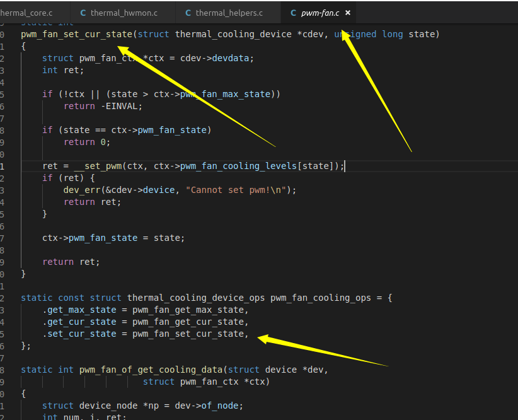Click pwm_fan_get_cur_state in the ops struct
Viewport: 518px width, 420px height.
pyautogui.click(x=190, y=322)
